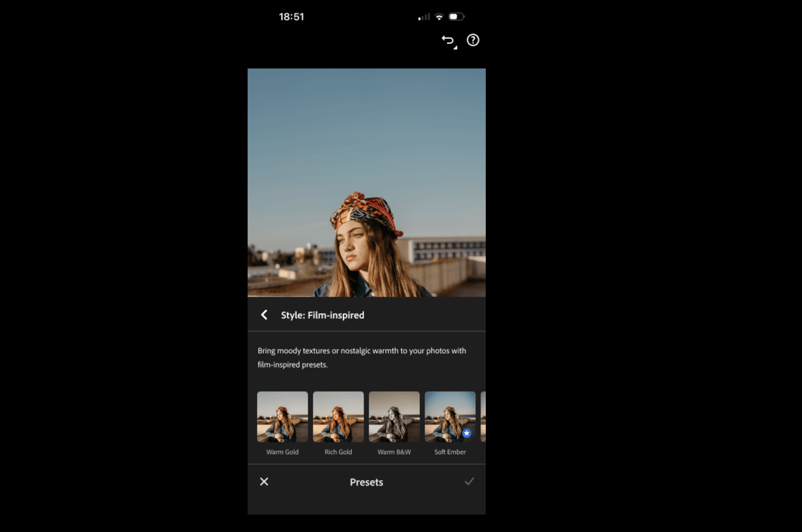Open the Wi-Fi status indicator
Image resolution: width=802 pixels, height=532 pixels.
click(x=440, y=16)
